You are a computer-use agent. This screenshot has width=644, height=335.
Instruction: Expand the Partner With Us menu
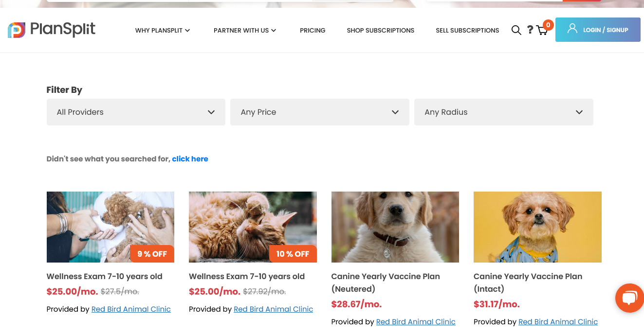(245, 30)
